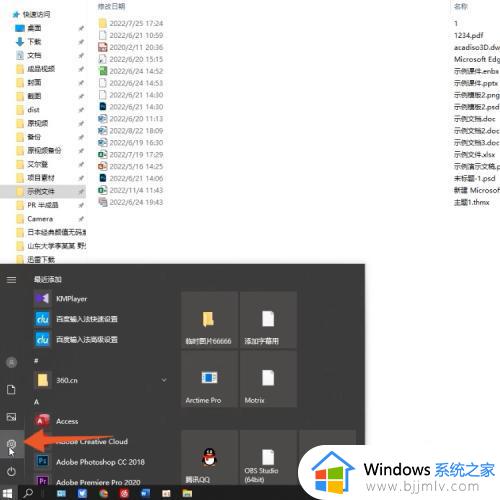Open the 临时图片66666 folder tile
Image resolution: width=500 pixels, height=500 pixels.
tap(209, 320)
